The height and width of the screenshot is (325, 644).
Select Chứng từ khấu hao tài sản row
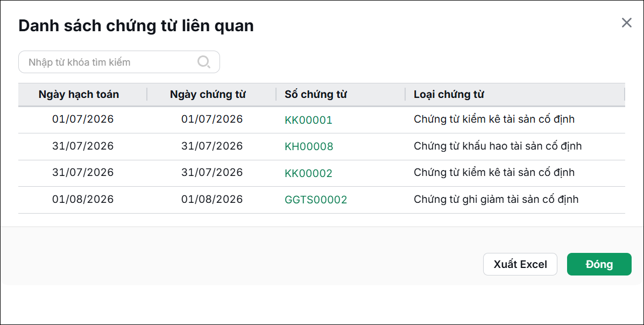tap(322, 147)
